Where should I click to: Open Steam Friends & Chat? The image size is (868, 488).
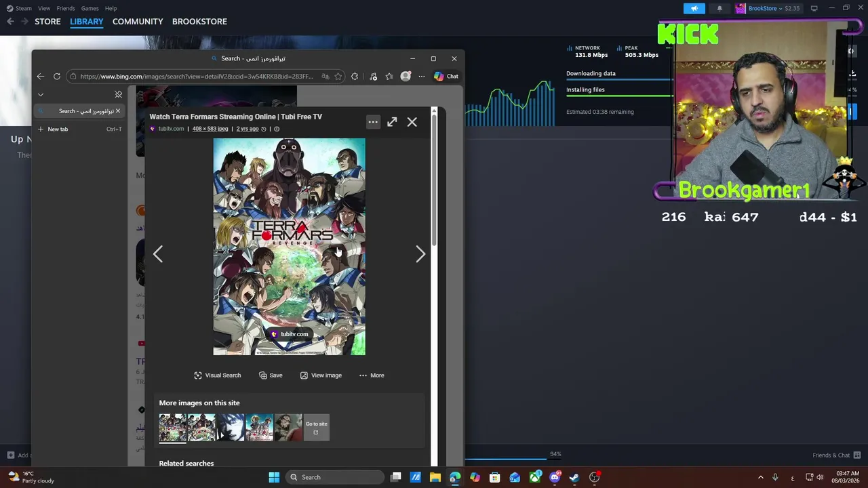(836, 455)
